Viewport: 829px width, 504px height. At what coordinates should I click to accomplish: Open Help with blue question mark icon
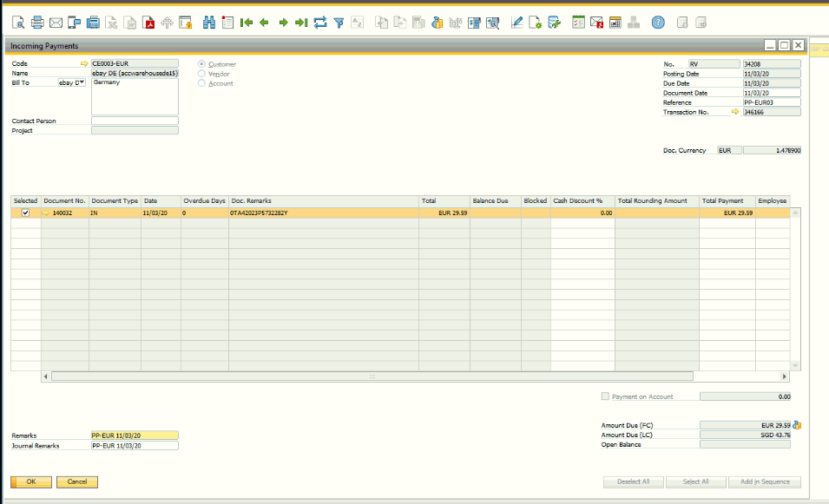[658, 23]
